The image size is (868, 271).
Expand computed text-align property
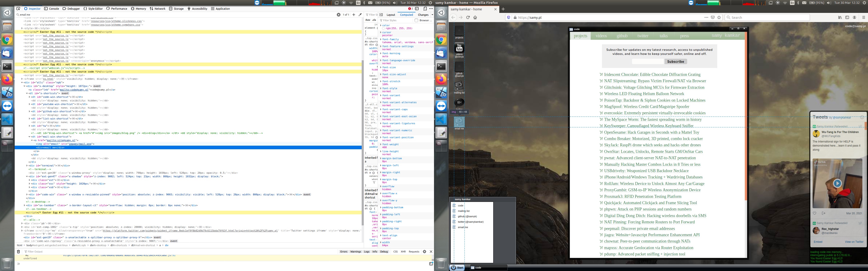coord(381,235)
